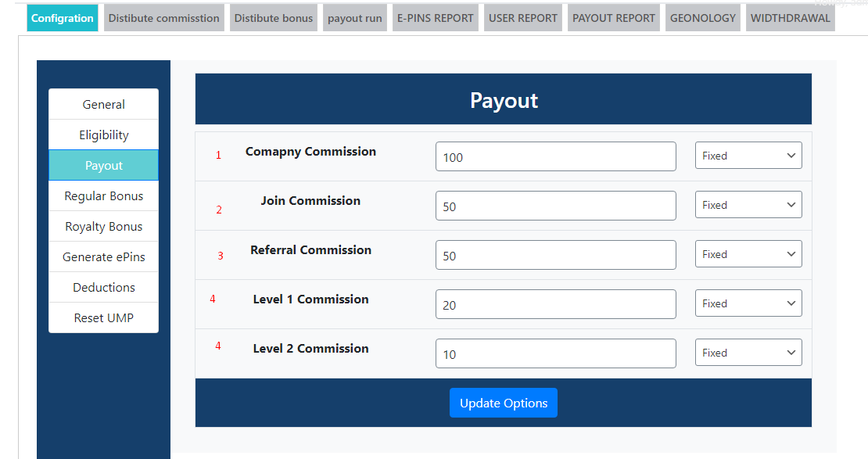Click the Update Options button

(x=503, y=403)
